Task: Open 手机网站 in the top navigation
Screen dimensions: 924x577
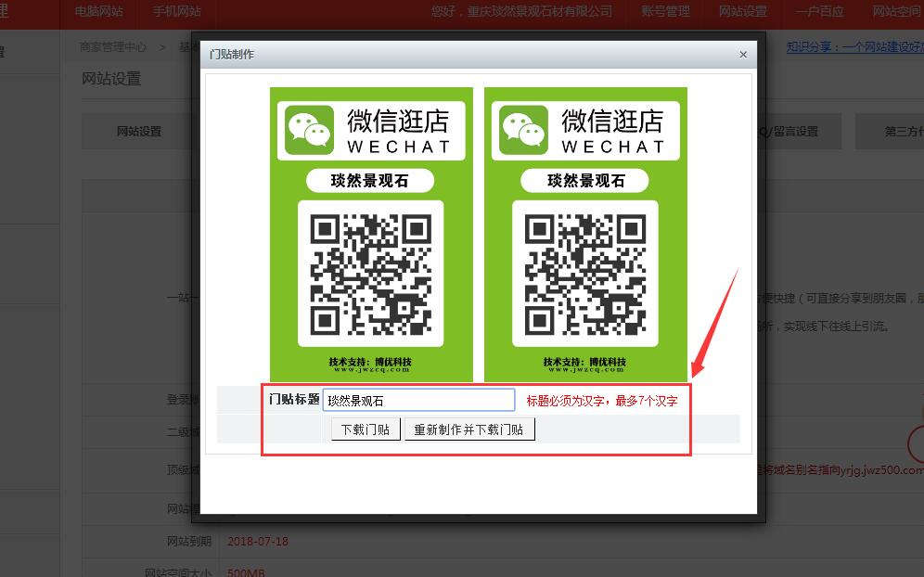Action: tap(177, 11)
